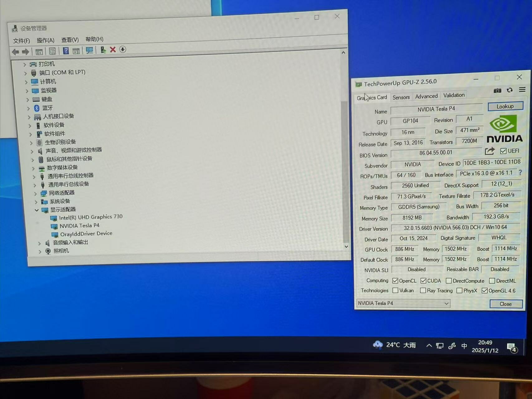Select OrayIddDriver Device entry
Screen dimensions: 532x399
point(86,234)
